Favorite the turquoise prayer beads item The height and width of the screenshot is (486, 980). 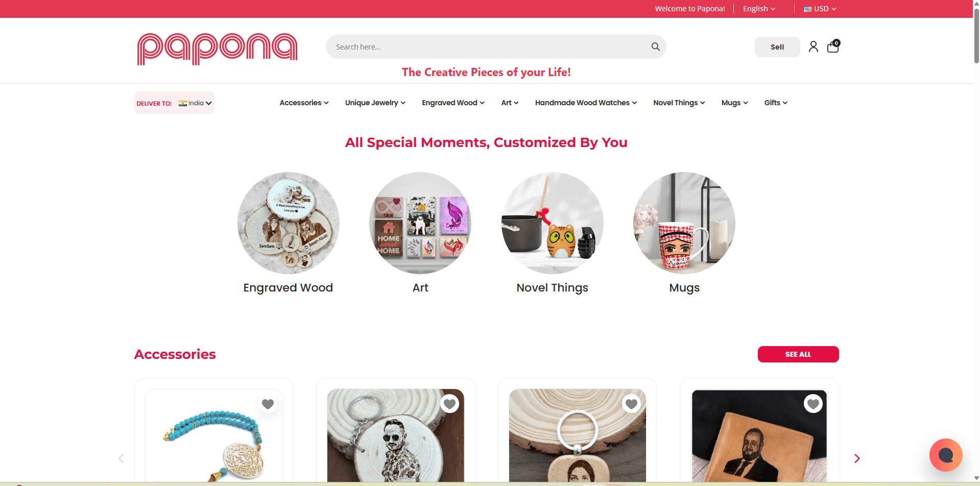tap(268, 404)
